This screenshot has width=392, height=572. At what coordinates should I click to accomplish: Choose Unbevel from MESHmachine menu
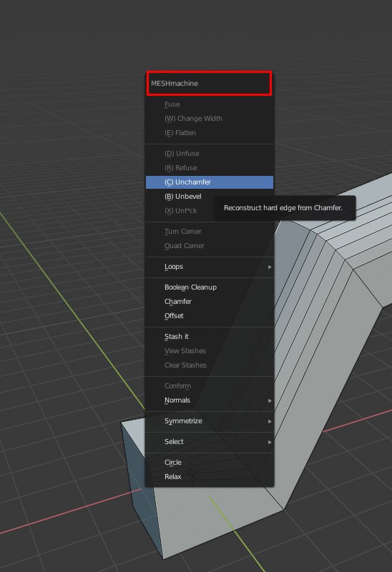(x=210, y=196)
